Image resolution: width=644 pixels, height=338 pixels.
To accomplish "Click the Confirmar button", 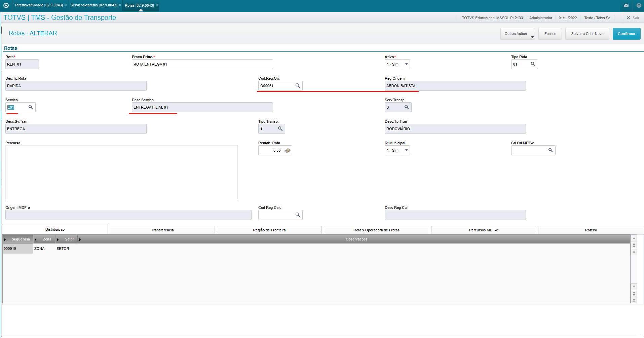I will [x=627, y=34].
